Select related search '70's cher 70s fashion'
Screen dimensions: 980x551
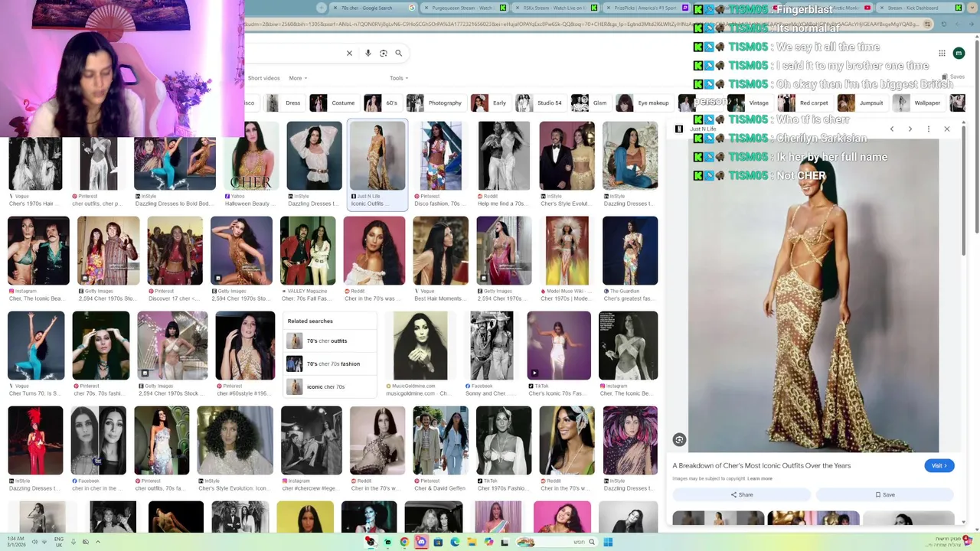(328, 364)
